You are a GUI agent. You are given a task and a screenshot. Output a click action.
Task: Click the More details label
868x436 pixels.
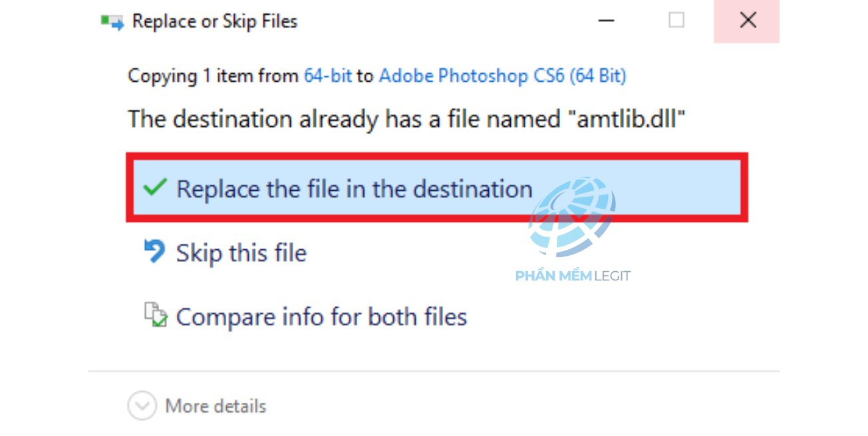[x=216, y=406]
